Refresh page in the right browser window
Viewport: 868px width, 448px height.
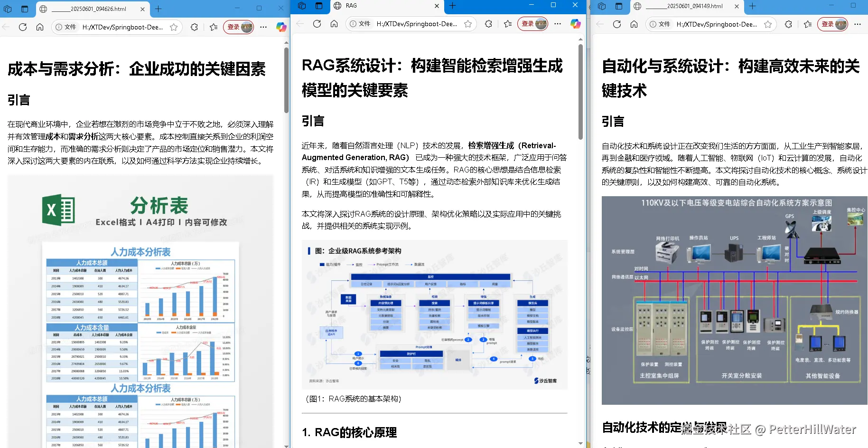[617, 24]
